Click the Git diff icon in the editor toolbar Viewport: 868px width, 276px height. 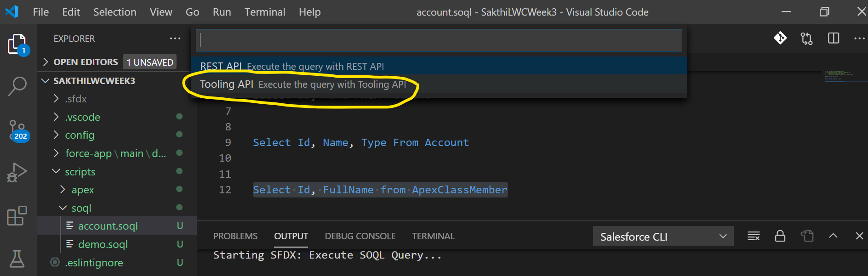pos(780,39)
